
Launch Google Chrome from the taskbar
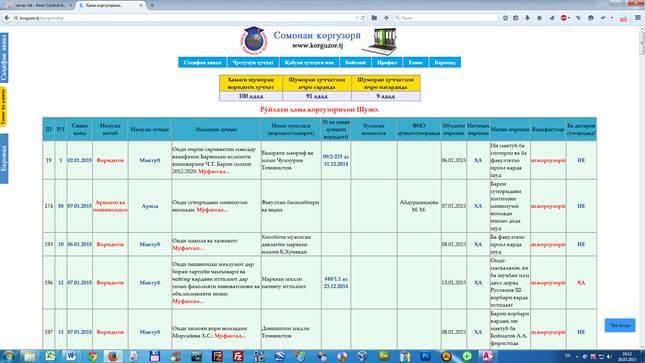93,356
